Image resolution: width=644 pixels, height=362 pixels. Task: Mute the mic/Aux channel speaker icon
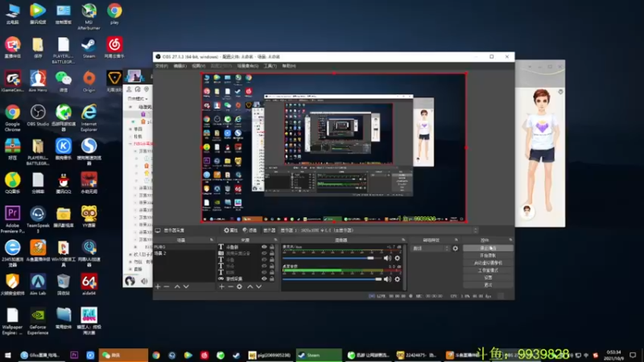coord(387,258)
